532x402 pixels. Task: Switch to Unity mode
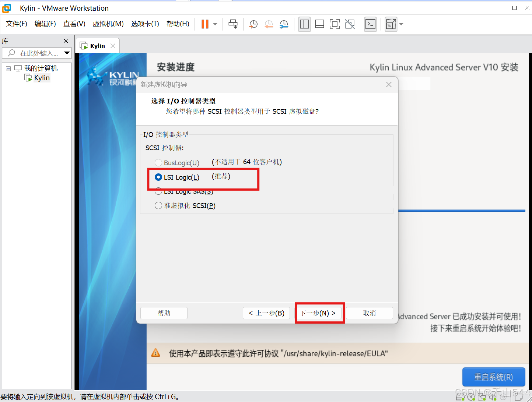(x=350, y=24)
